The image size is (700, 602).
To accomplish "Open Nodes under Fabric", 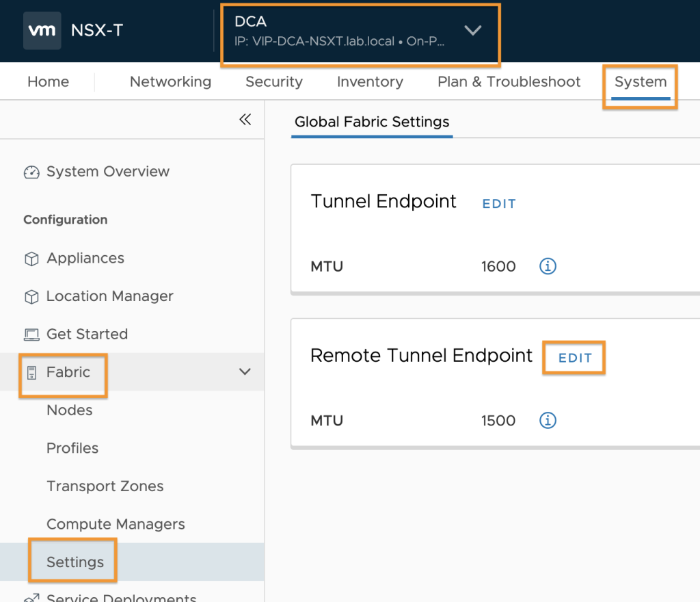I will click(x=70, y=410).
